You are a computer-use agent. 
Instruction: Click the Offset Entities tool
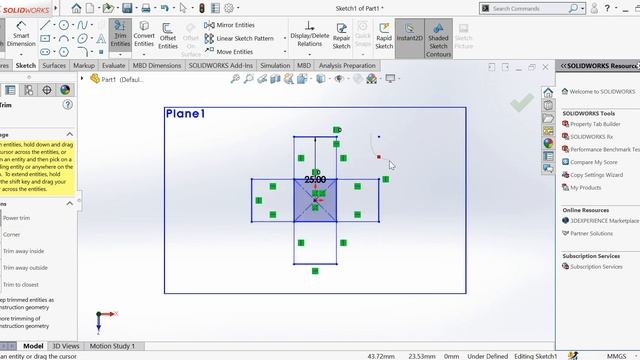coord(168,36)
